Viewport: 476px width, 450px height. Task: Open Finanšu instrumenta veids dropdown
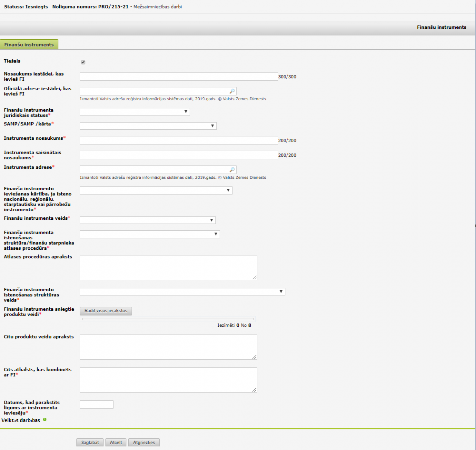click(147, 220)
